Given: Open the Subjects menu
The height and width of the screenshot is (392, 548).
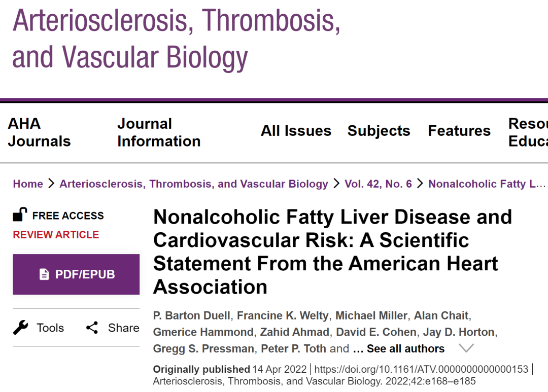Looking at the screenshot, I should (x=379, y=131).
